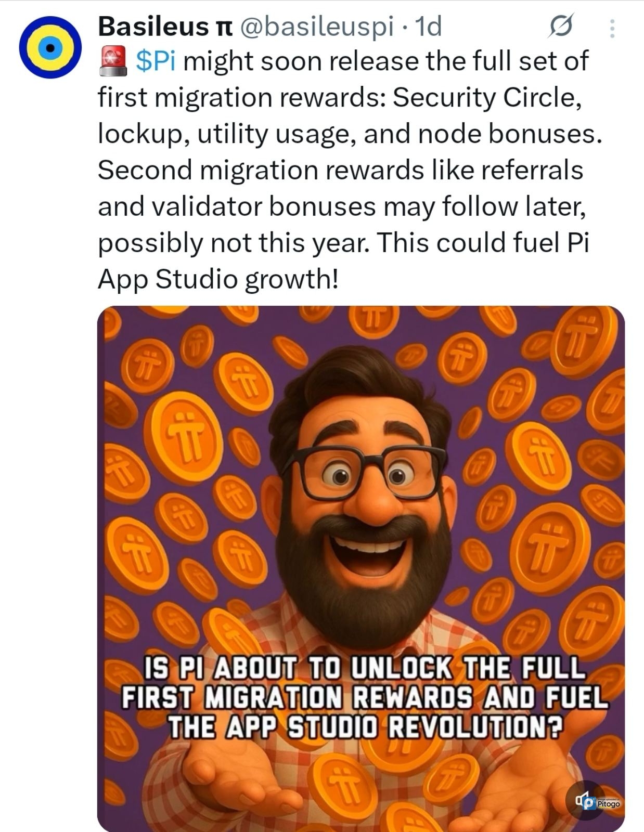Click the Basileus π display name
The height and width of the screenshot is (832, 644).
coord(164,26)
